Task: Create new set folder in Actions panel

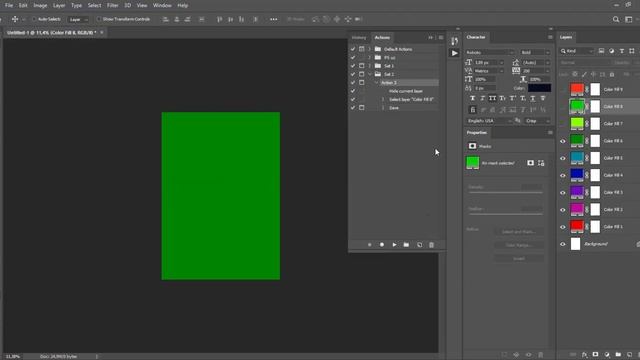Action: click(406, 245)
